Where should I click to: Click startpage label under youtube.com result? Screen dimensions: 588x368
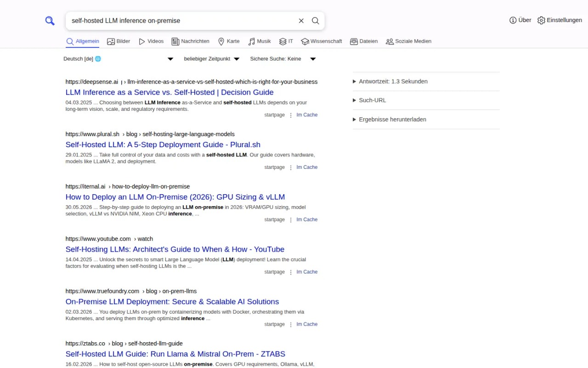click(275, 272)
